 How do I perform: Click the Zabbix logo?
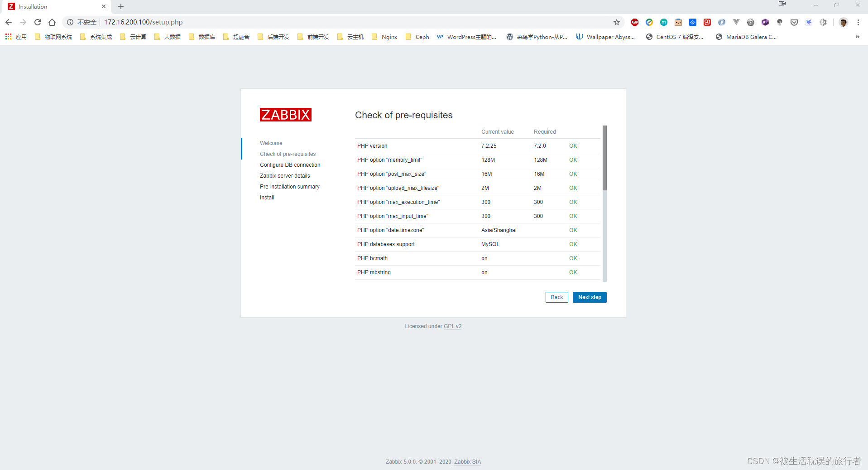[x=285, y=115]
